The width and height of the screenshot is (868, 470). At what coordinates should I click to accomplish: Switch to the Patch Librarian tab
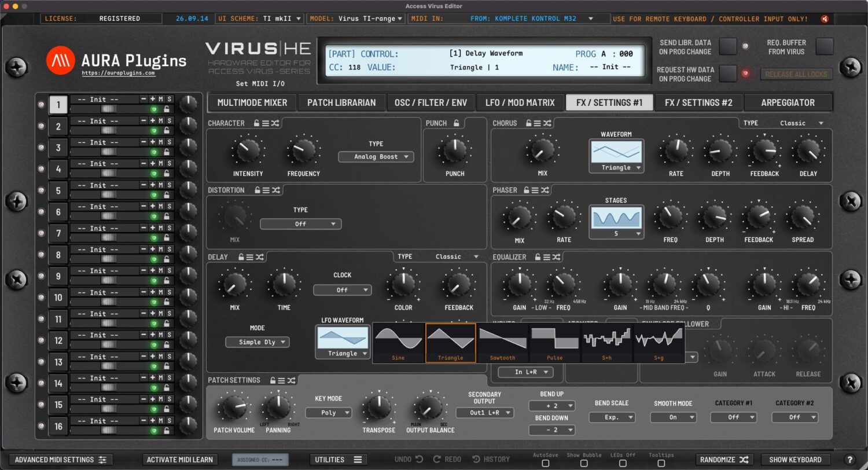[341, 102]
